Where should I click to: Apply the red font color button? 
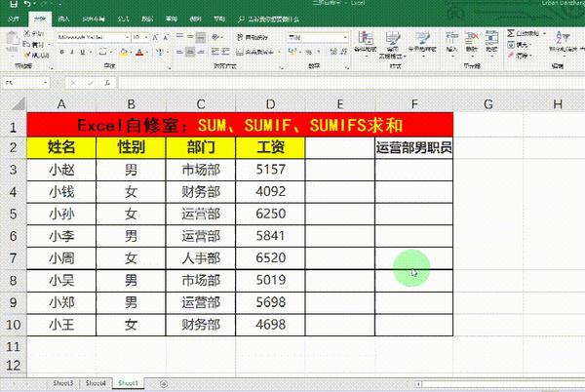click(x=139, y=53)
